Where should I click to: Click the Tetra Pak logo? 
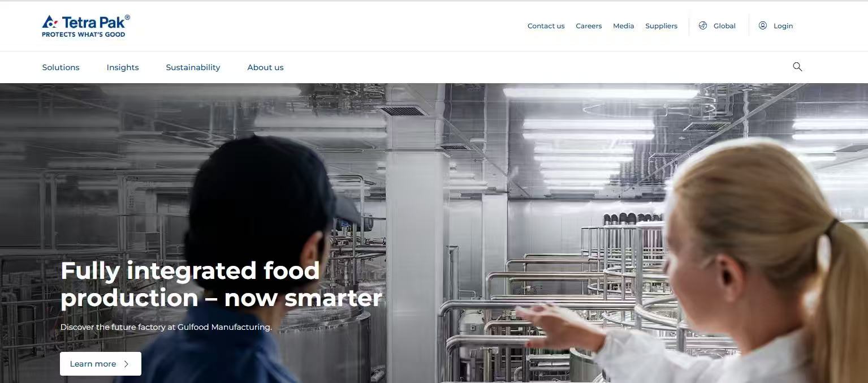click(x=86, y=26)
